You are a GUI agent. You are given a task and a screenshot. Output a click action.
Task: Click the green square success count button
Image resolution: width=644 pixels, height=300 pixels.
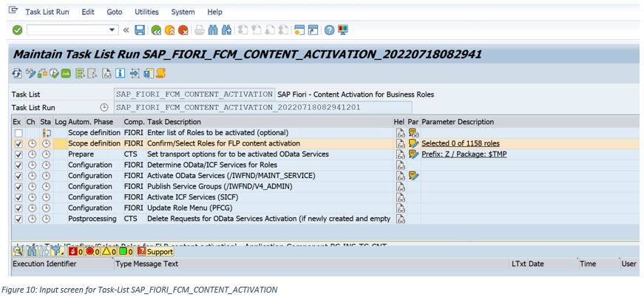[126, 251]
